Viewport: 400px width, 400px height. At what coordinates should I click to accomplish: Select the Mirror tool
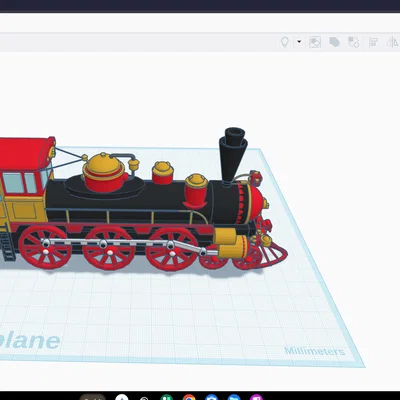pyautogui.click(x=392, y=42)
